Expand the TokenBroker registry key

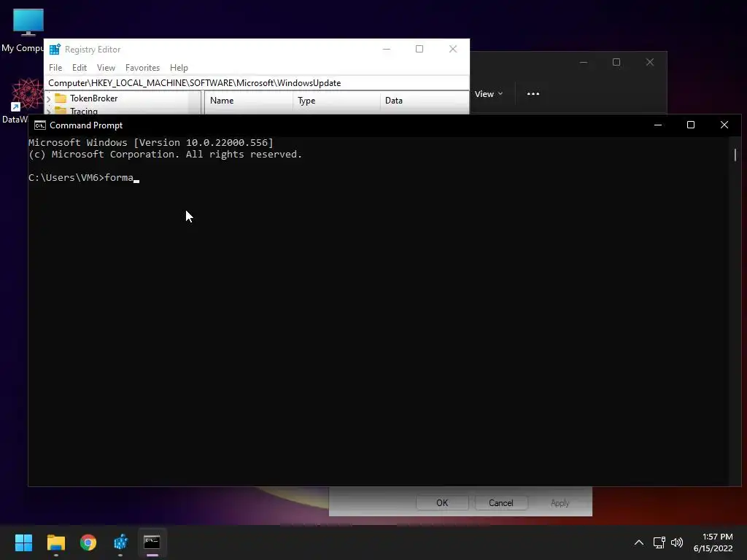(49, 98)
